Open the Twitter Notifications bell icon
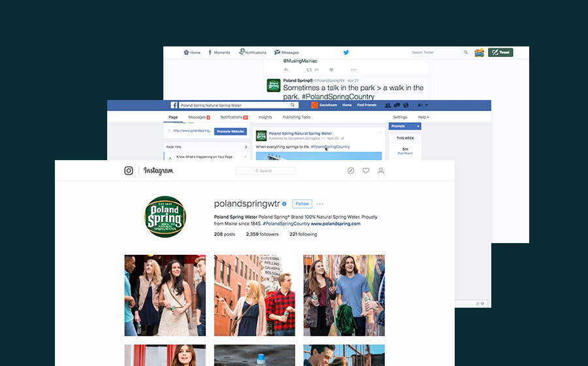 click(x=242, y=52)
